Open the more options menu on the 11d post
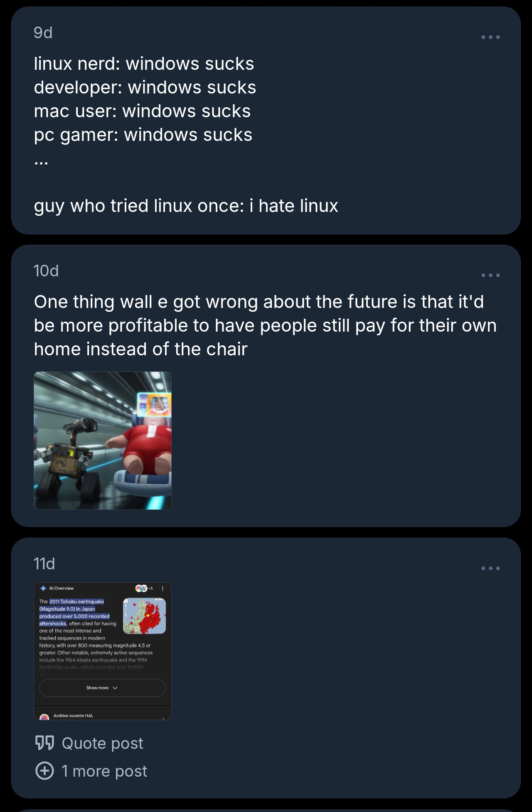Image resolution: width=532 pixels, height=812 pixels. coord(490,568)
